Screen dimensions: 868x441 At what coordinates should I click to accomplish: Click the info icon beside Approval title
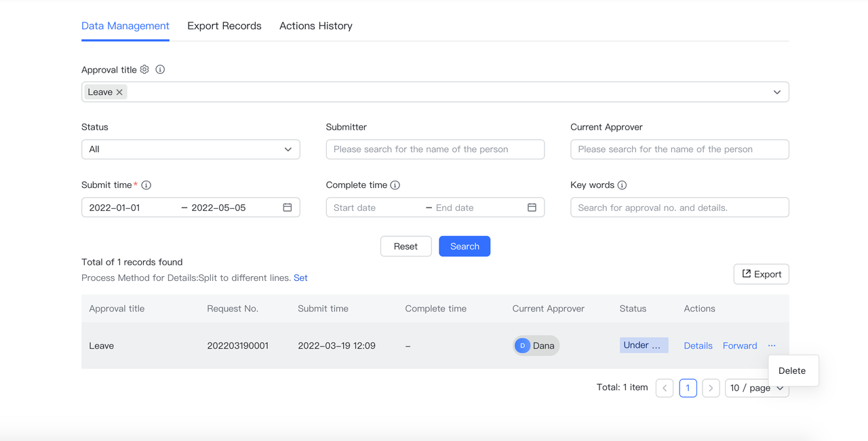click(x=160, y=69)
